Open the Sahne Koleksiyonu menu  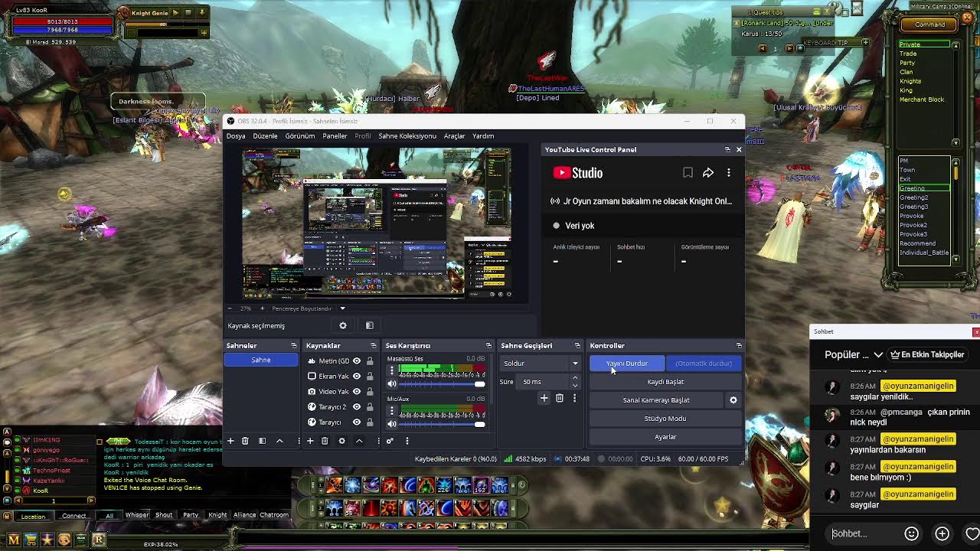point(407,136)
